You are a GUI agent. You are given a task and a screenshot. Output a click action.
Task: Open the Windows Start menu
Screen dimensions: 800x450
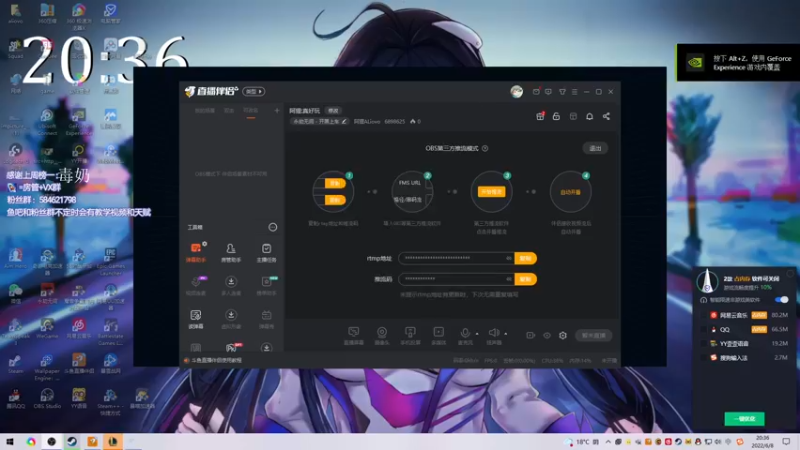click(10, 442)
